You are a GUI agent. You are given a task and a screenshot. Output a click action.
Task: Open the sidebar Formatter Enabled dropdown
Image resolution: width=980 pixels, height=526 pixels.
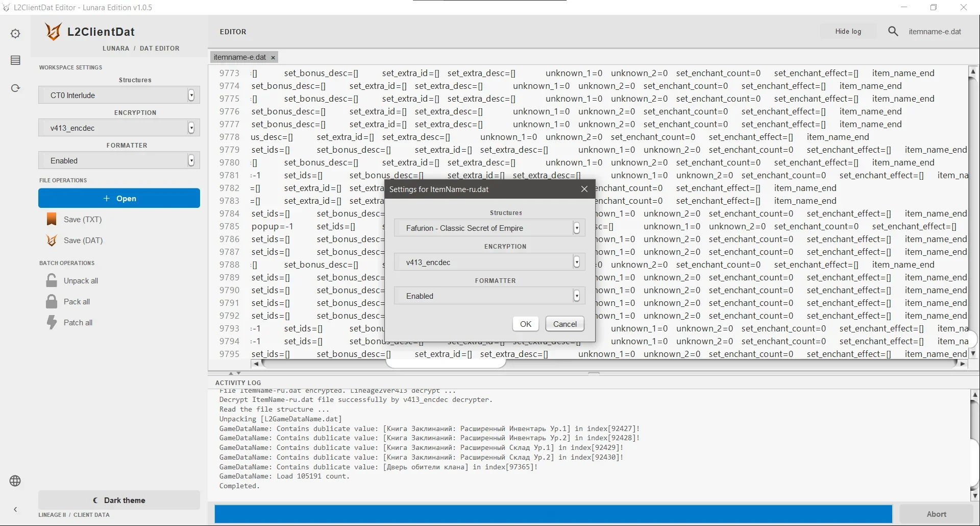(119, 160)
